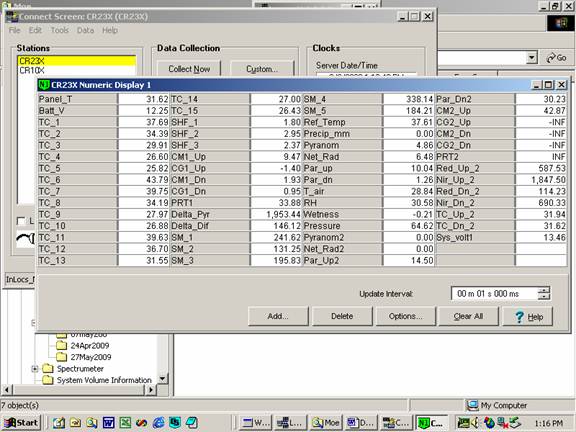Switch to the taskbar window labeled L...
Image resolution: width=576 pixels, height=432 pixels.
tap(290, 423)
